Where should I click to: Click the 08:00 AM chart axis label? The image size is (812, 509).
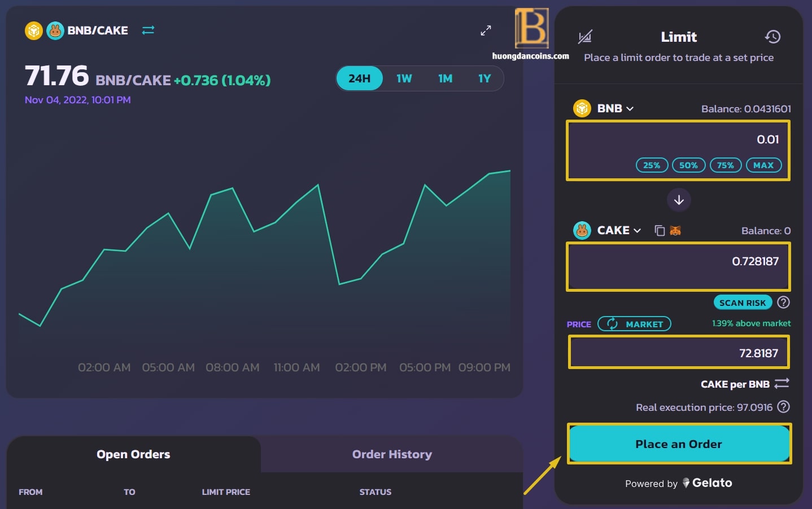coord(233,367)
